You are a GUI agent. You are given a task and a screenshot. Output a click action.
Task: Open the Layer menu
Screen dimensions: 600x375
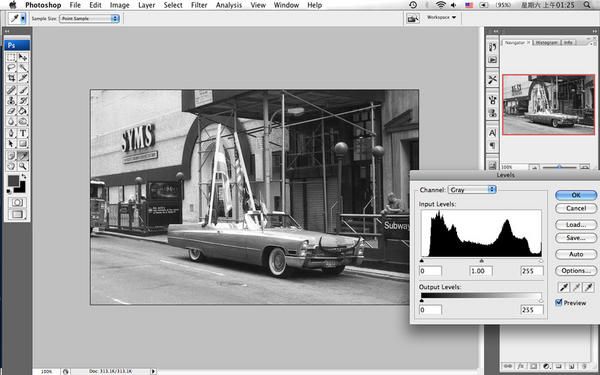[x=147, y=5]
